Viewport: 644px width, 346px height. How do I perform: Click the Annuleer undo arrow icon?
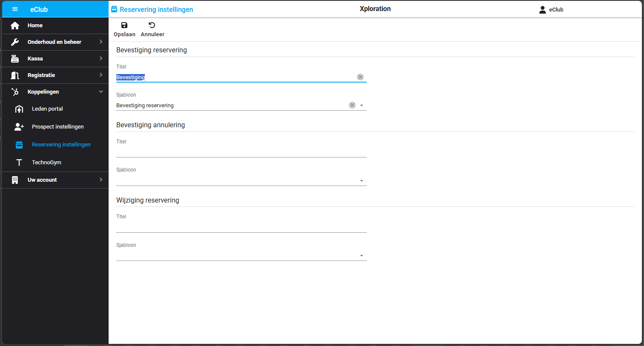tap(152, 25)
